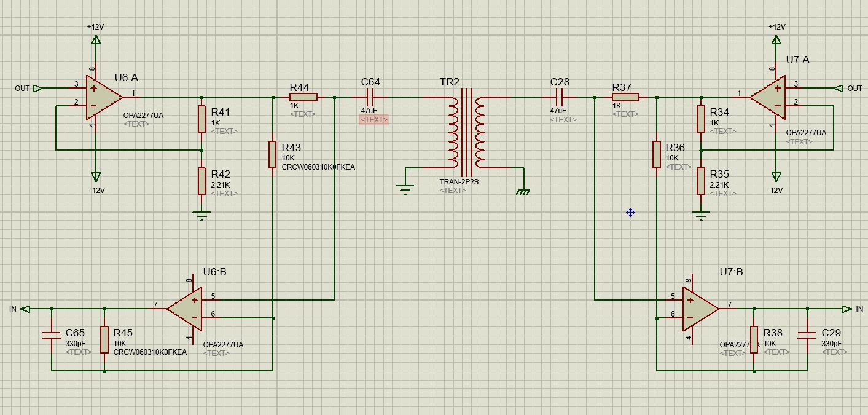Click the +12V power terminal above U6:A
This screenshot has height=415, width=868.
95,39
